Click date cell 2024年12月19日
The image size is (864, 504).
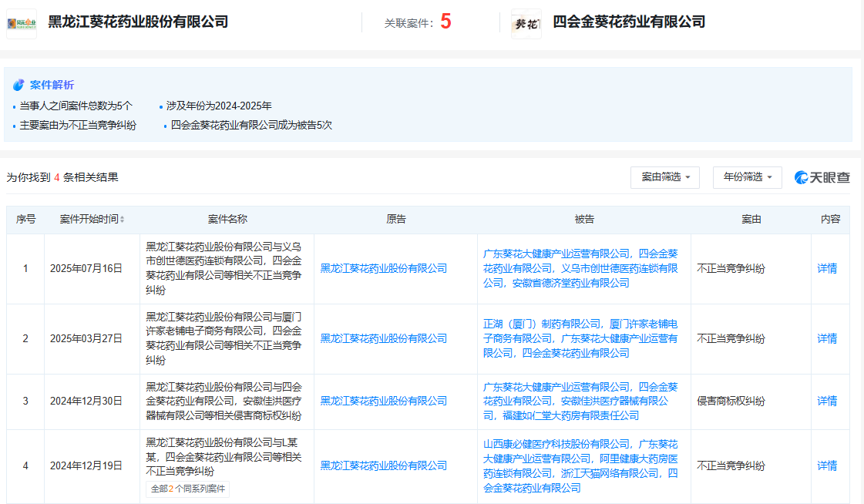86,465
